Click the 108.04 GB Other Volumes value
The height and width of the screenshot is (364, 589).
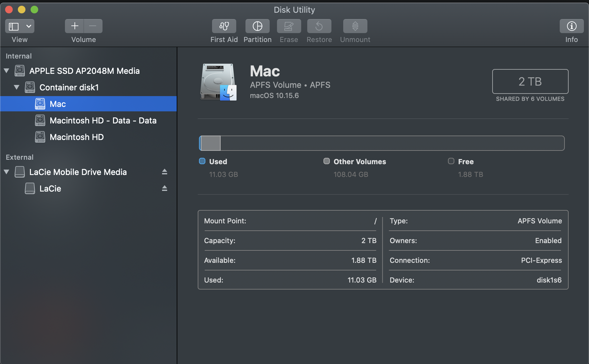click(351, 174)
